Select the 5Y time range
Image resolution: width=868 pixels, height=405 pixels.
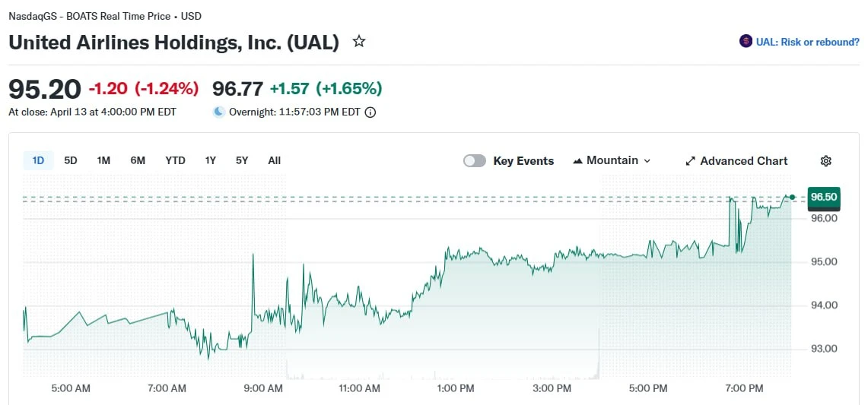tap(242, 161)
